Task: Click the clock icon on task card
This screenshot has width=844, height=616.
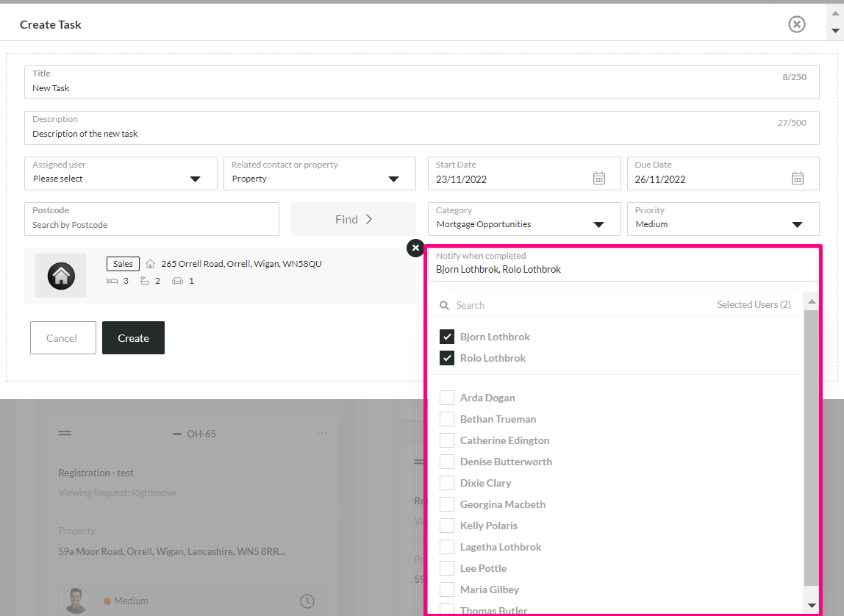Action: point(307,601)
